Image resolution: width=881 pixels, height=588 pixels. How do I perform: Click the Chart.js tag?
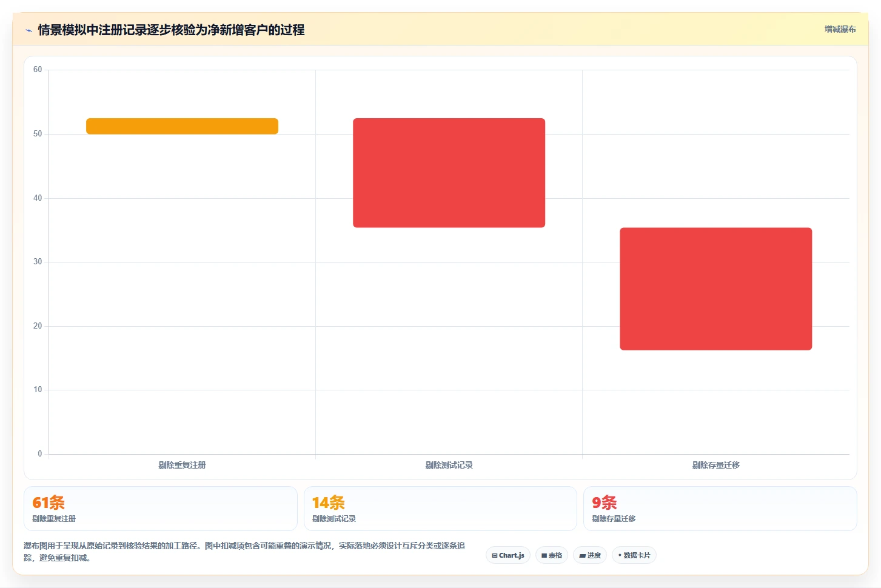(x=508, y=555)
